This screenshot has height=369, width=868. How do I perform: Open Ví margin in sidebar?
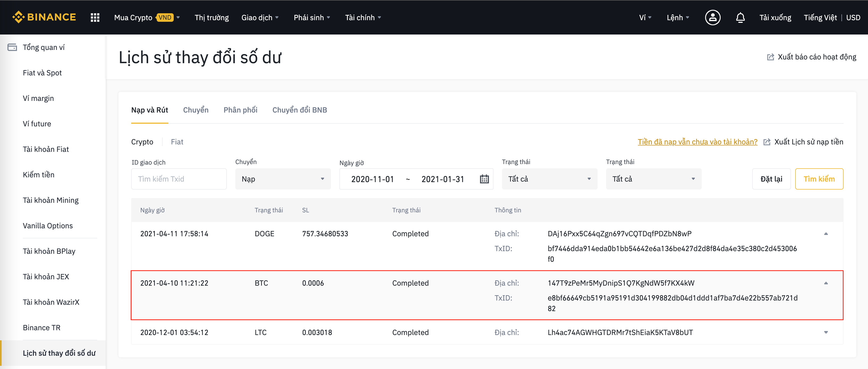[x=38, y=98]
